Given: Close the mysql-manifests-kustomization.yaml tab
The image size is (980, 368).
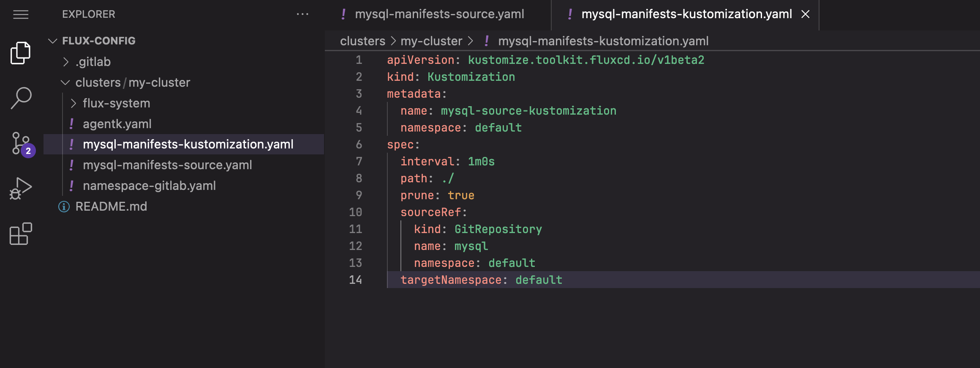Looking at the screenshot, I should click(x=806, y=14).
